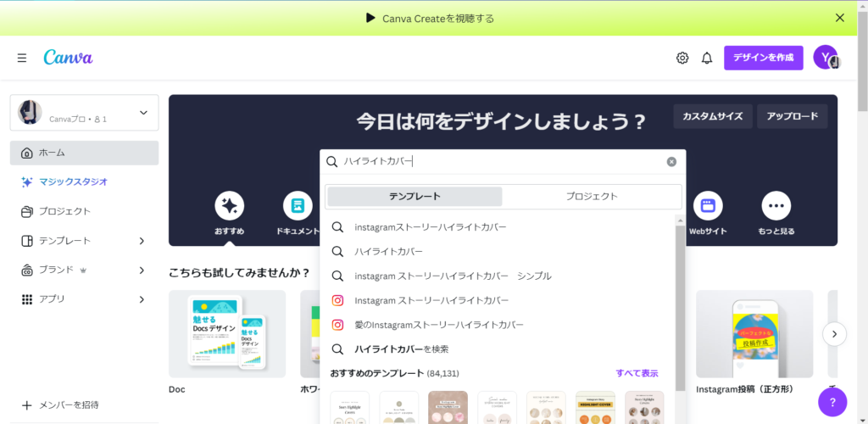Image resolution: width=868 pixels, height=424 pixels.
Task: Click the magnifier icon in search box
Action: pyautogui.click(x=331, y=162)
